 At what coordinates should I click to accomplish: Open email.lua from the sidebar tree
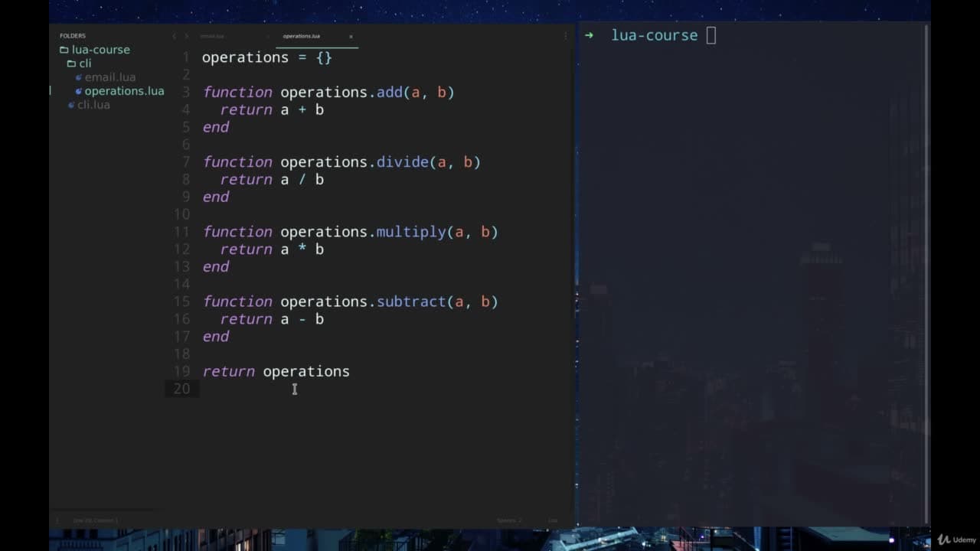(106, 77)
